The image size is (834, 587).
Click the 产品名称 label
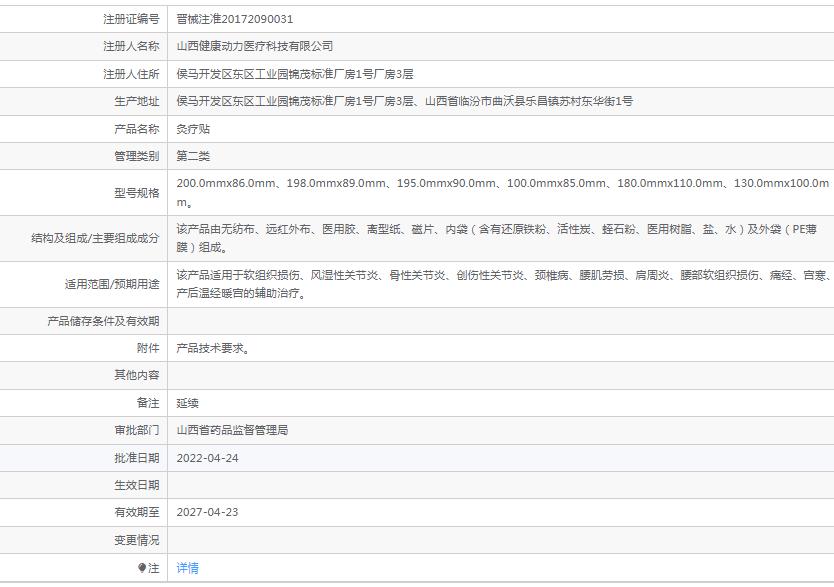(x=137, y=129)
